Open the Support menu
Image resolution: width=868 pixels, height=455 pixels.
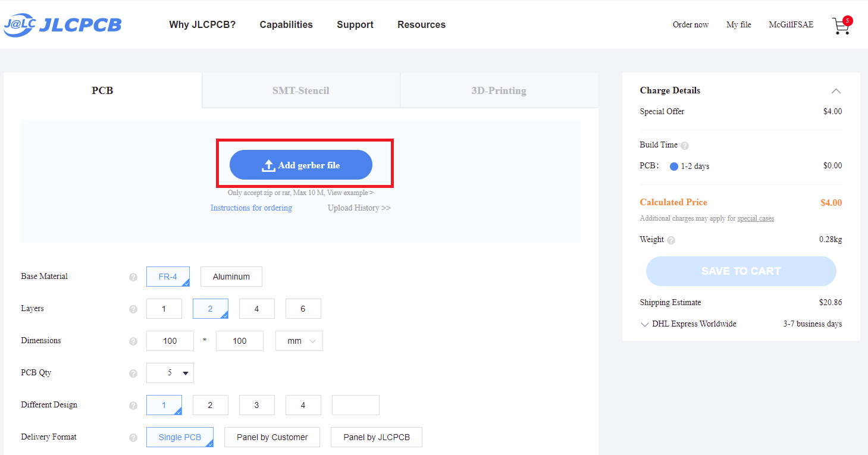[x=355, y=24]
